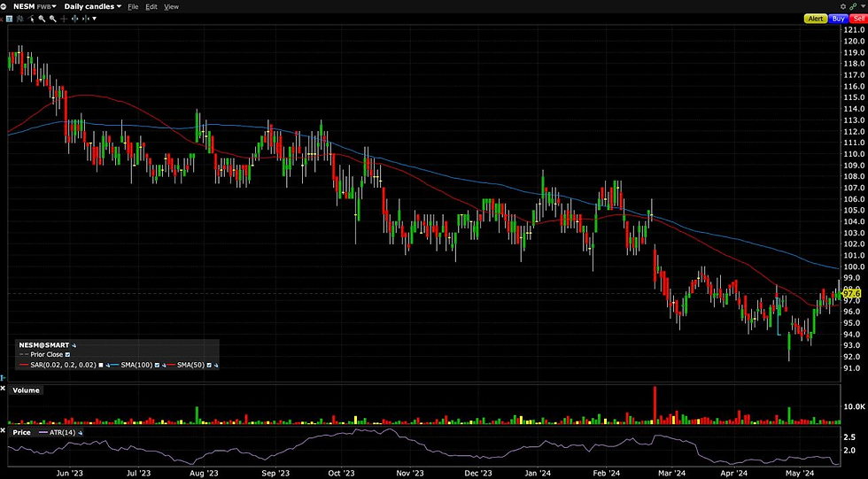Click the round icon left of NESM
The width and height of the screenshot is (868, 479).
click(4, 6)
